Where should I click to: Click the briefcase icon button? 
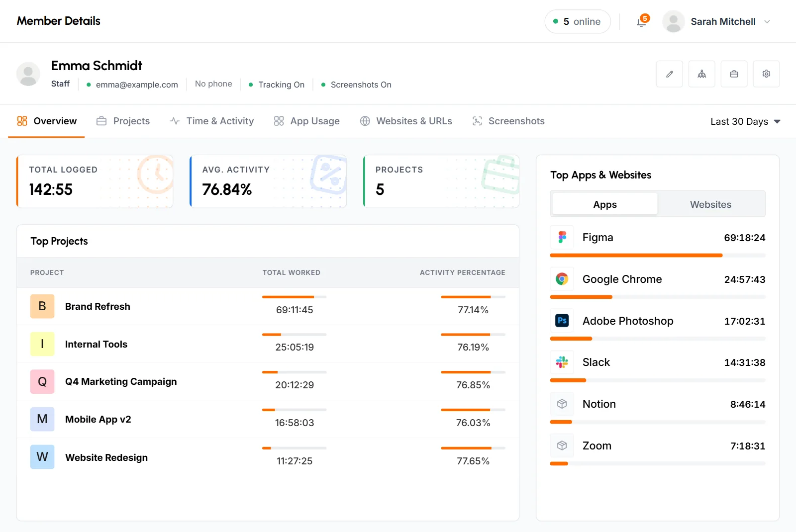tap(734, 74)
